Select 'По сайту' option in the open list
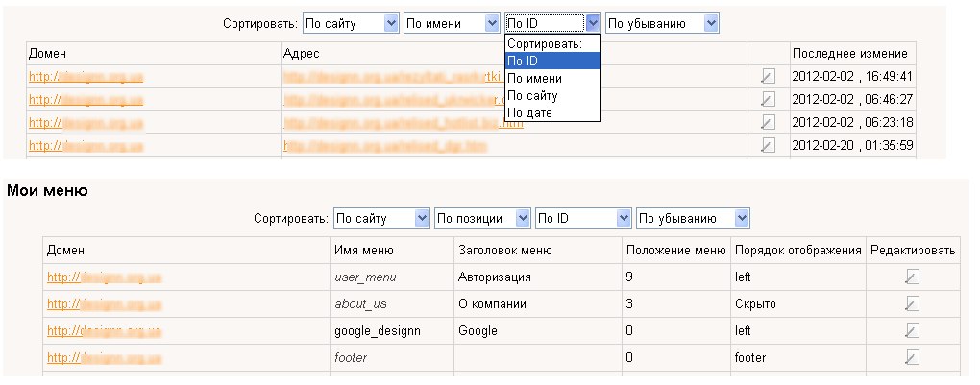The width and height of the screenshot is (980, 385). 532,96
